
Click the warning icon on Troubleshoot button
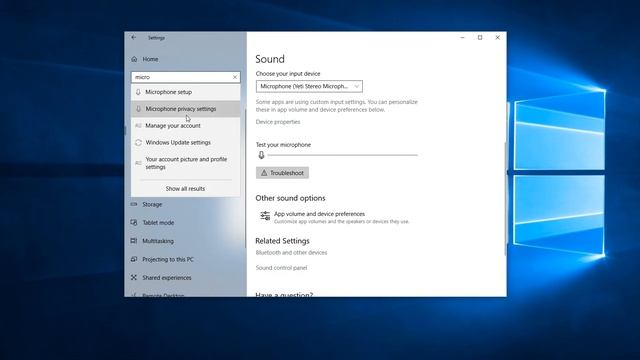(x=264, y=173)
